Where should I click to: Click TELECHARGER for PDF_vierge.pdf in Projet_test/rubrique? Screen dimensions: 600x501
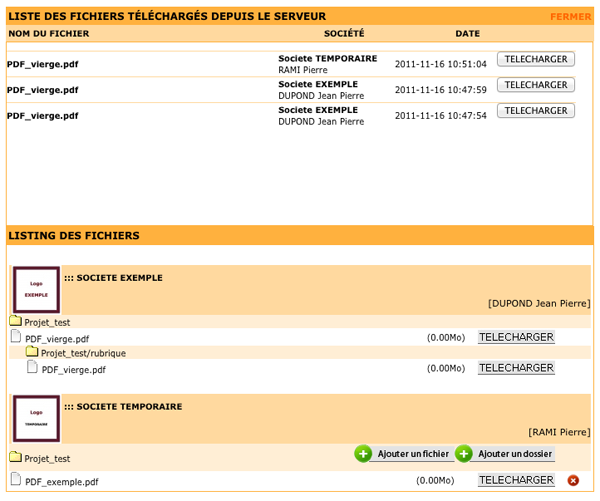pyautogui.click(x=516, y=368)
